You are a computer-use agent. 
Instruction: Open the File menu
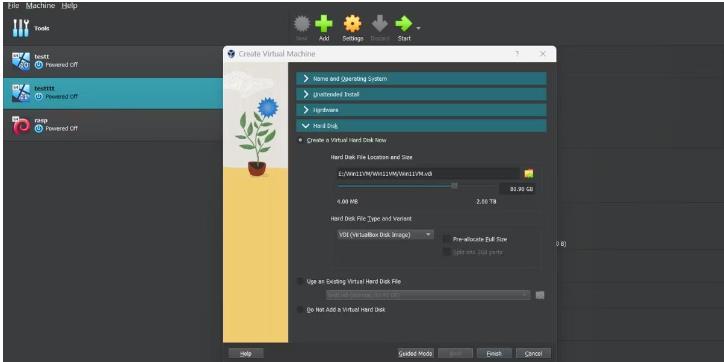(13, 6)
